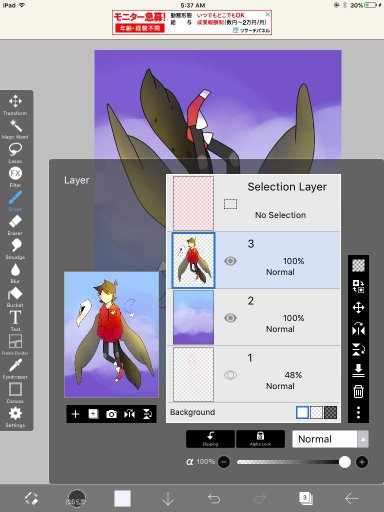
Task: Enable the Alpha Lock button
Action: coord(260,439)
